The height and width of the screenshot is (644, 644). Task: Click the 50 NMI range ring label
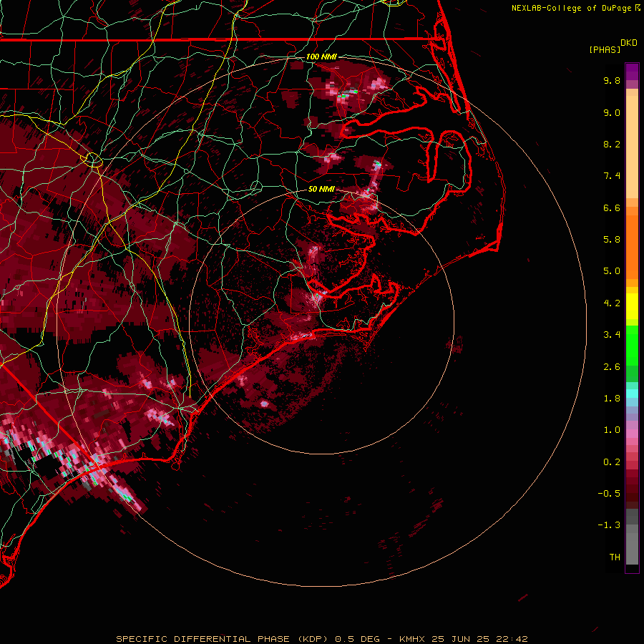(321, 189)
